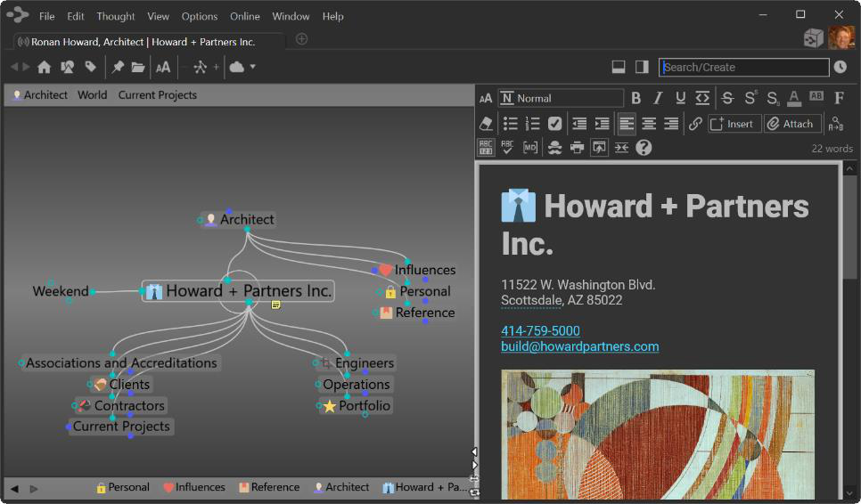This screenshot has width=861, height=504.
Task: Open the find and replace tool
Action: tap(835, 124)
